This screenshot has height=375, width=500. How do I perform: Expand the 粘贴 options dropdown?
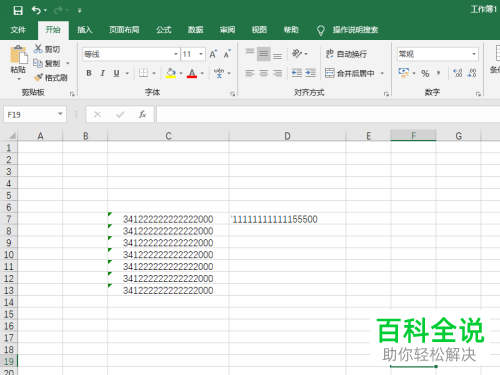pos(19,79)
